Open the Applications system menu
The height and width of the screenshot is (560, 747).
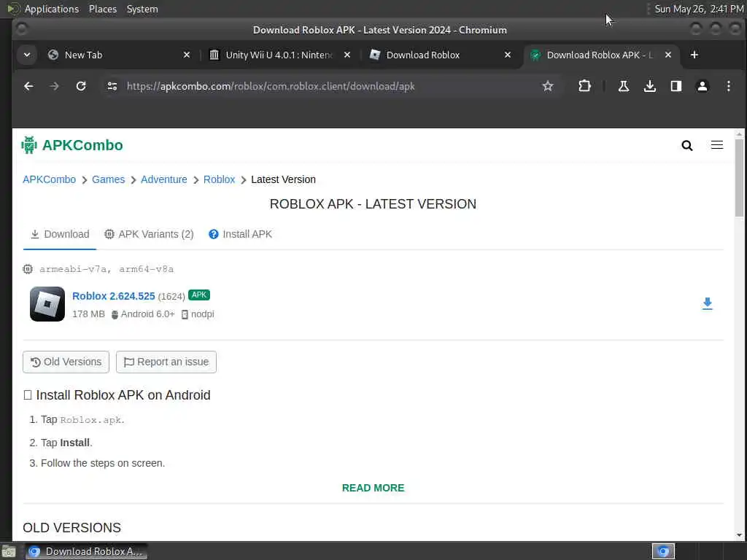point(52,9)
